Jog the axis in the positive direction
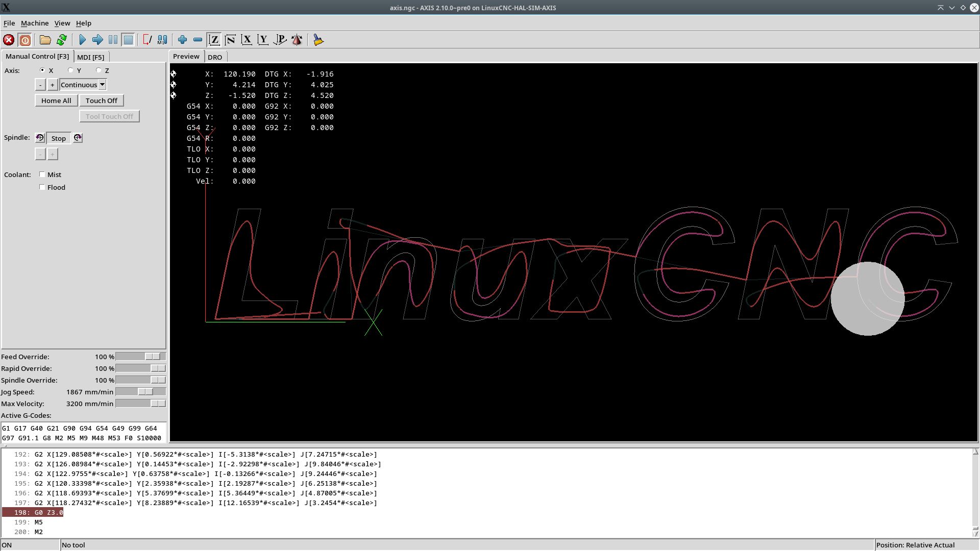 (52, 85)
